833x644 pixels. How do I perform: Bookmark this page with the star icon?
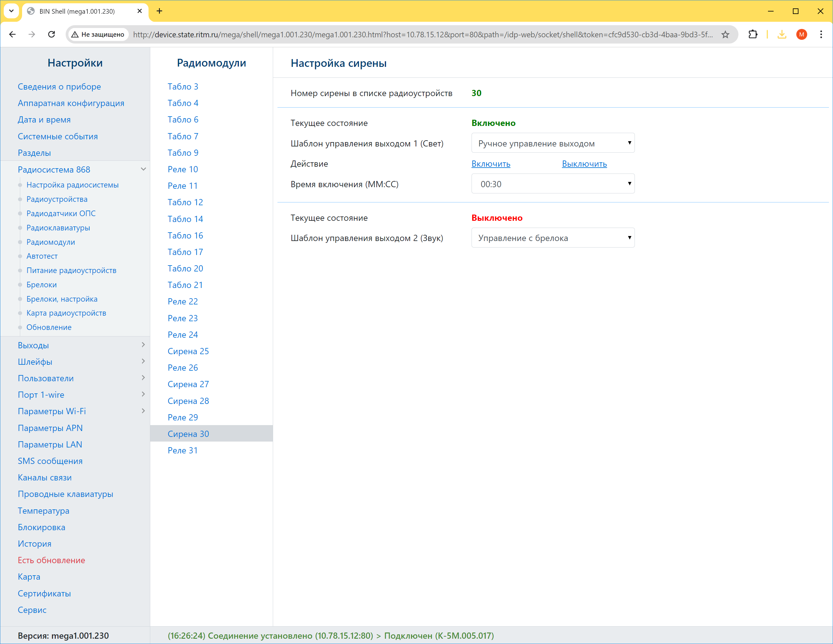click(725, 34)
